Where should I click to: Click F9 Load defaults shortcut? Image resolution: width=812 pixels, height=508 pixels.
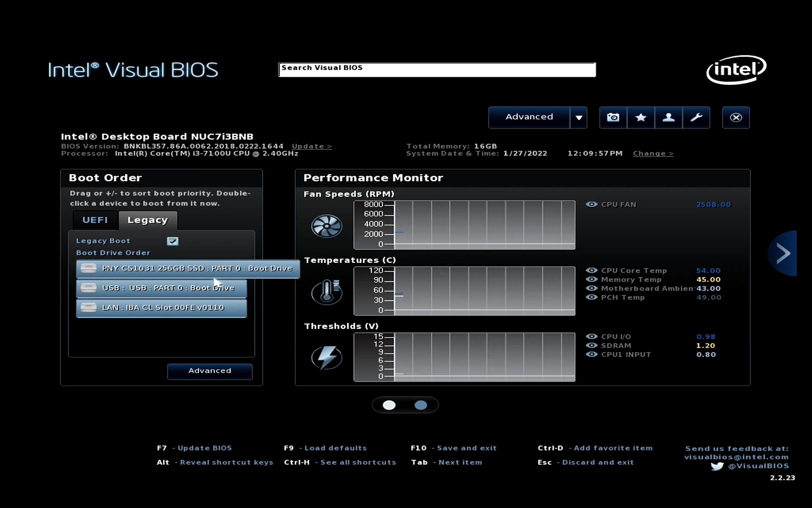(325, 448)
